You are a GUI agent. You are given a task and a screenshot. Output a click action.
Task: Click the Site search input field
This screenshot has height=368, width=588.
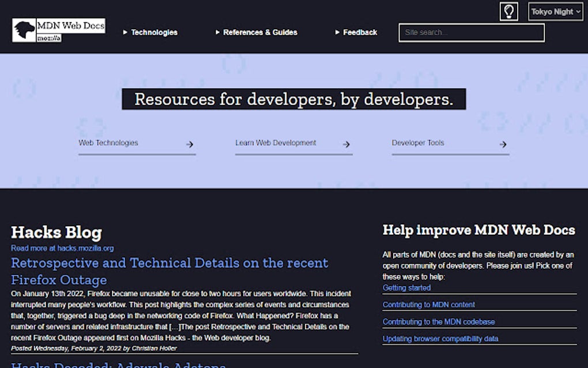(470, 32)
